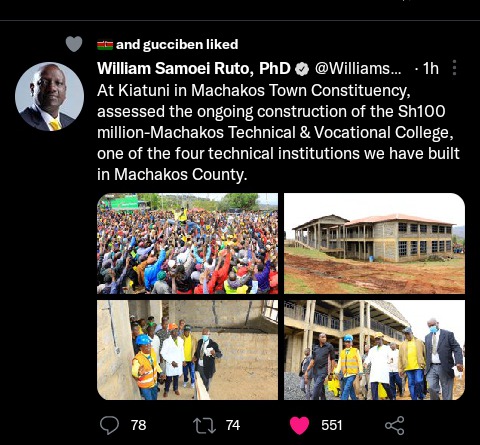
Task: Open the @Williams... handle link
Action: pos(358,69)
